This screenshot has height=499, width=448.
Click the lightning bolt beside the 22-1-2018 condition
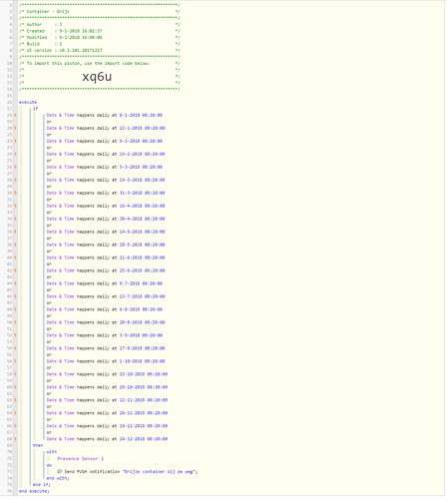click(15, 128)
